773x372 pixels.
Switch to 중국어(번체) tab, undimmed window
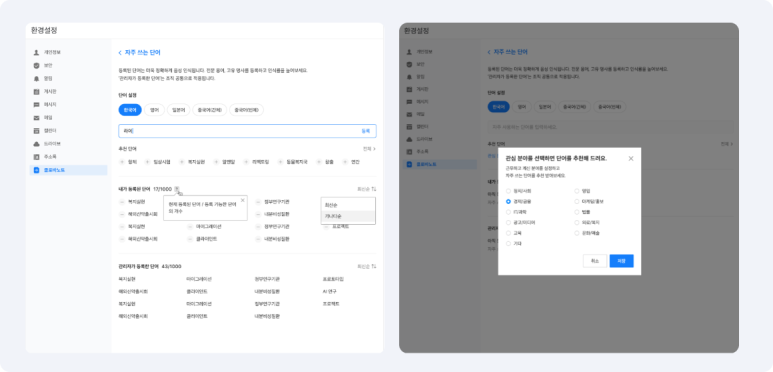[246, 110]
